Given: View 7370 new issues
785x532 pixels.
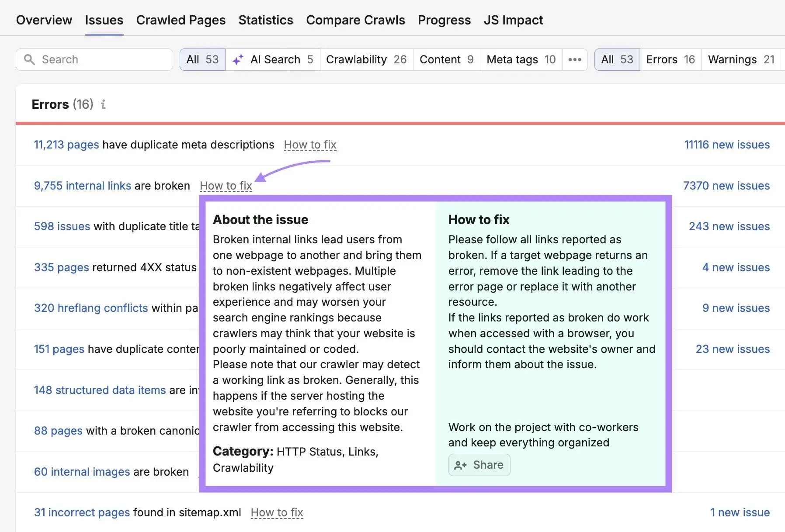Looking at the screenshot, I should pos(726,186).
